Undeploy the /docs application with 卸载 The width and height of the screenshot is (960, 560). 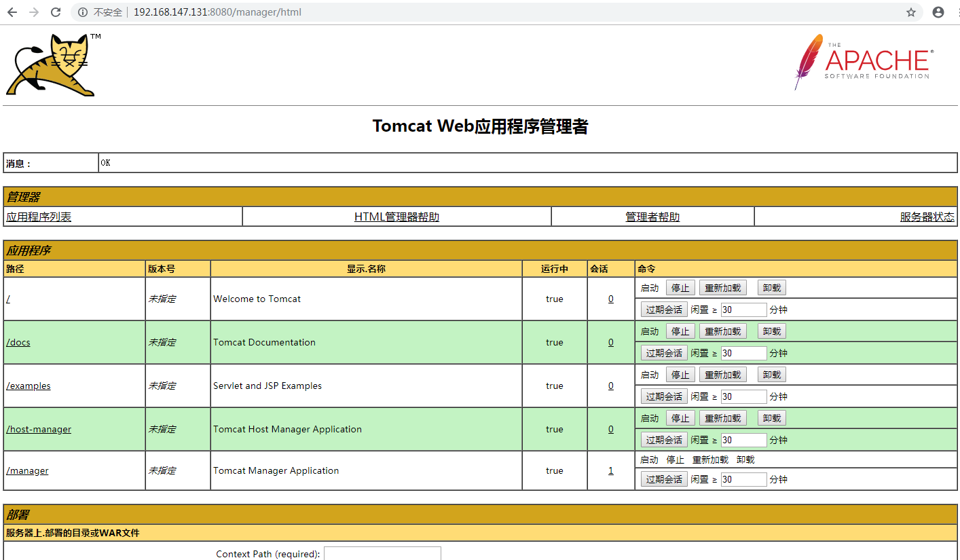pyautogui.click(x=772, y=331)
